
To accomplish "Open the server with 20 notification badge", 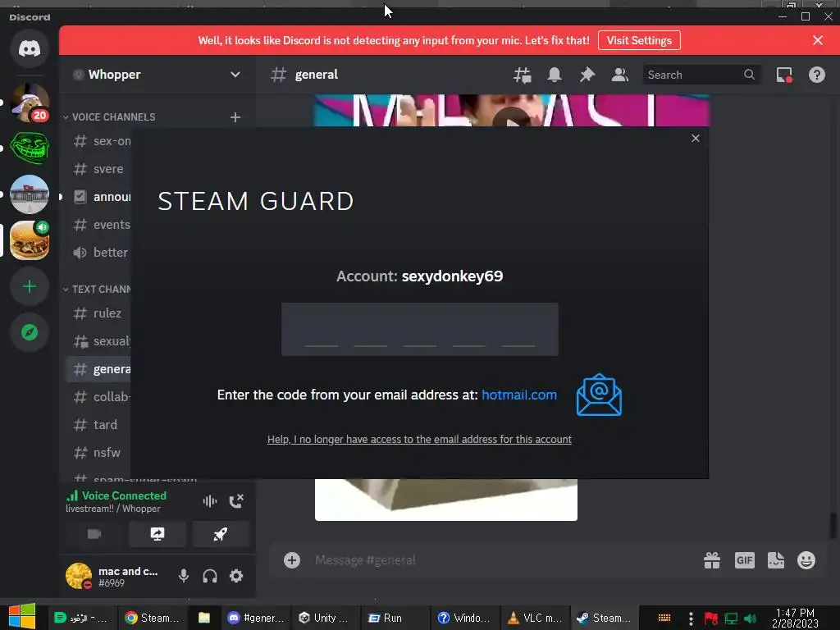I will 30,103.
